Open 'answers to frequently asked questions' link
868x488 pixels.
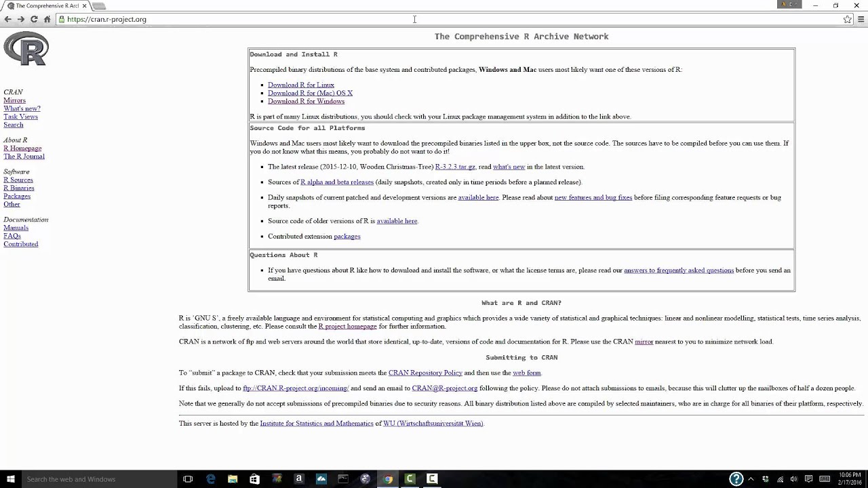679,270
